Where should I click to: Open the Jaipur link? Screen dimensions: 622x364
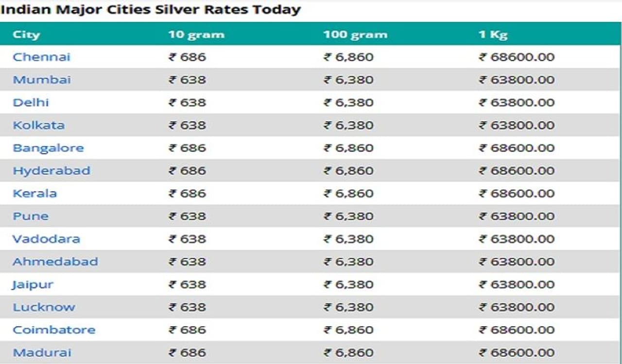pyautogui.click(x=33, y=284)
